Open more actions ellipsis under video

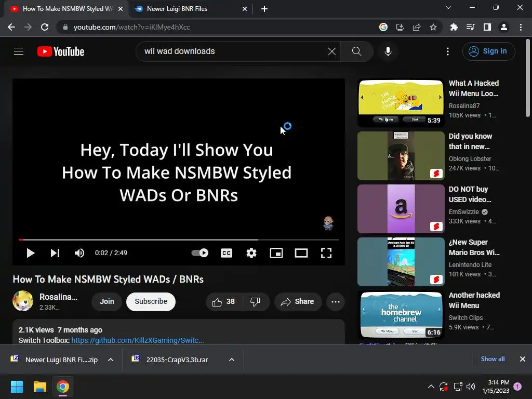coord(336,302)
